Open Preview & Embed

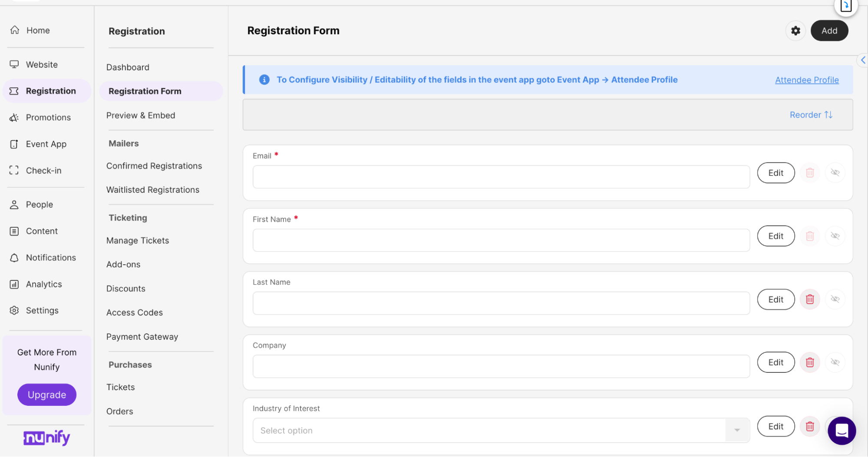point(141,115)
